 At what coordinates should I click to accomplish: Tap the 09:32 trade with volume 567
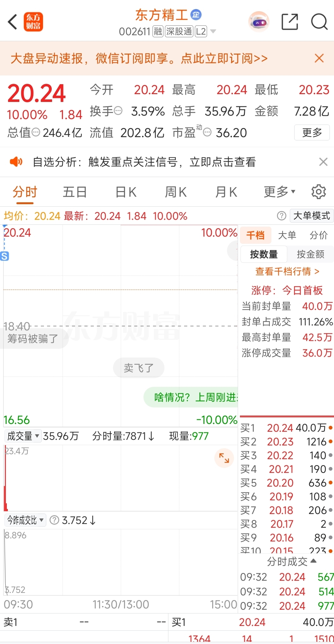click(x=287, y=577)
